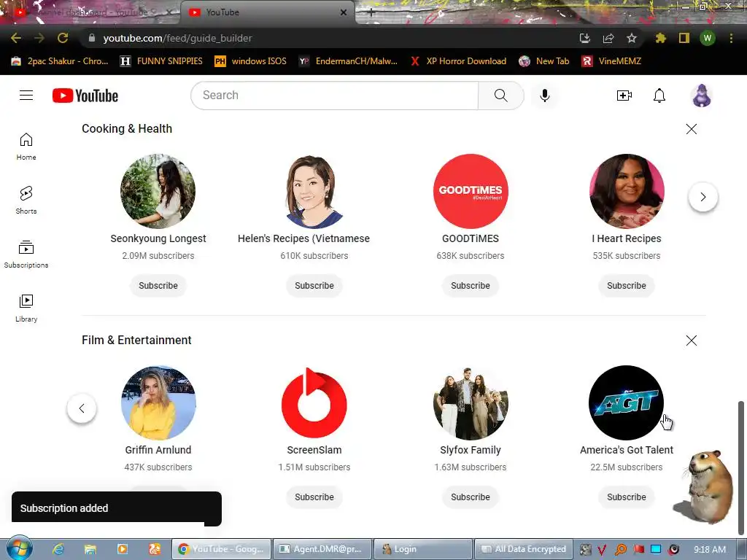Subscribe to Helen's Recipes
Image resolution: width=747 pixels, height=560 pixels.
[314, 286]
